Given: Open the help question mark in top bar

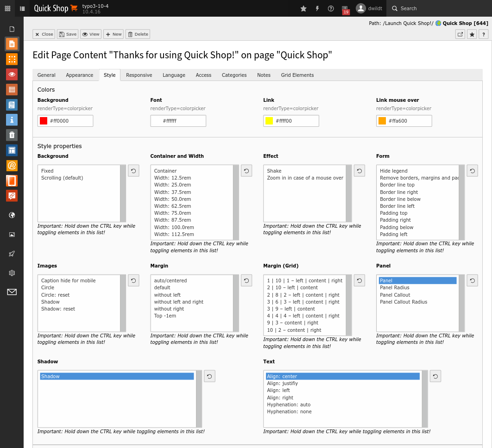Looking at the screenshot, I should point(331,8).
